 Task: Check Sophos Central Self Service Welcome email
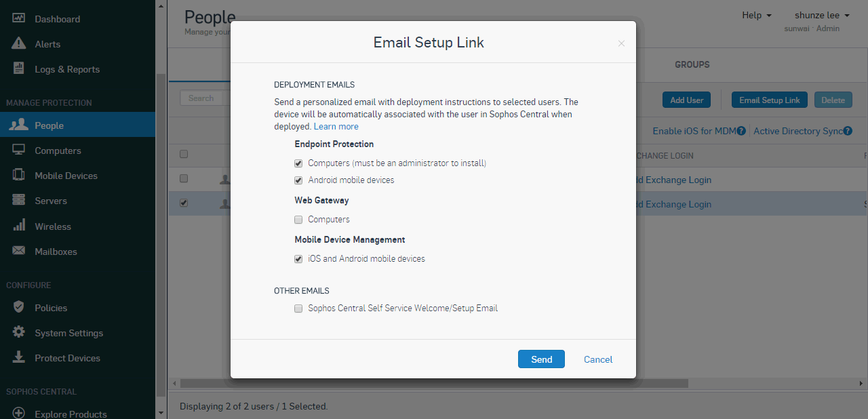coord(298,308)
